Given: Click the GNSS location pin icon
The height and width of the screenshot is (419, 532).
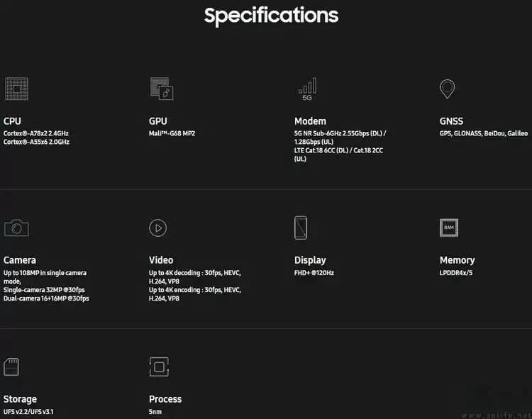Looking at the screenshot, I should [x=447, y=89].
